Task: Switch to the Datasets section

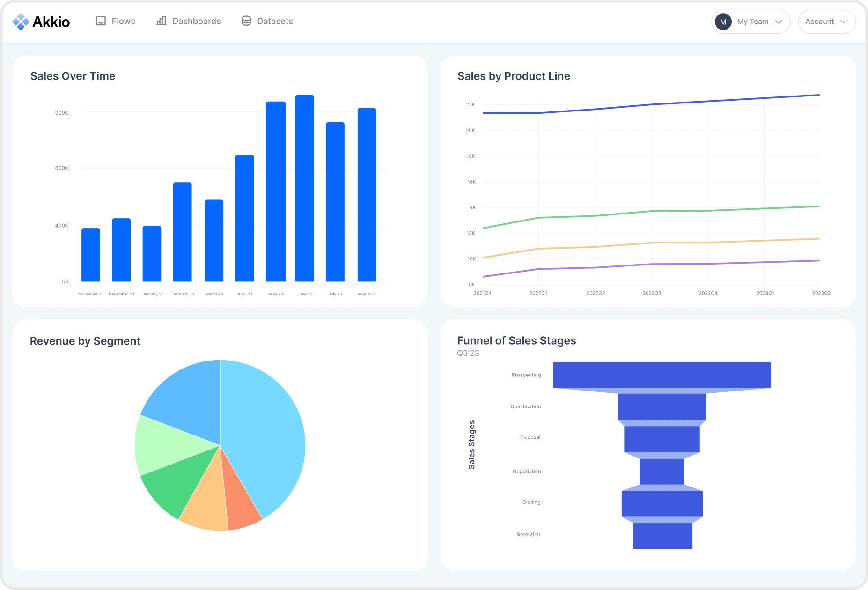Action: [x=274, y=21]
